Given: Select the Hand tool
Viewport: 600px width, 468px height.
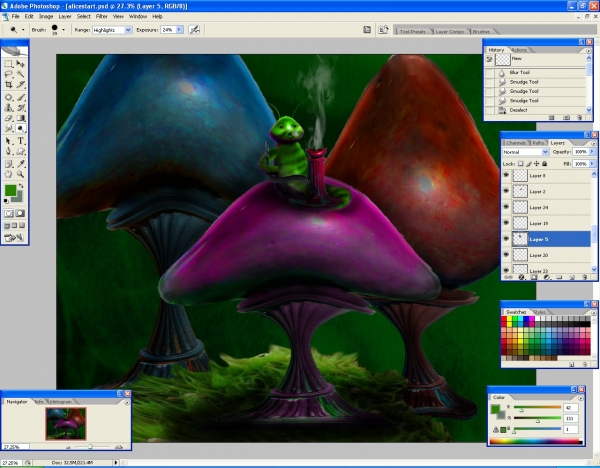Looking at the screenshot, I should [x=8, y=174].
